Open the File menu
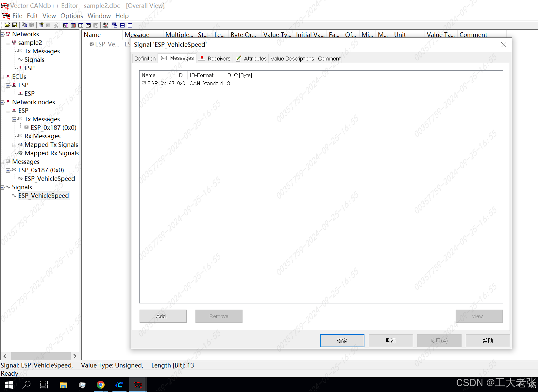The image size is (538, 392). click(17, 16)
